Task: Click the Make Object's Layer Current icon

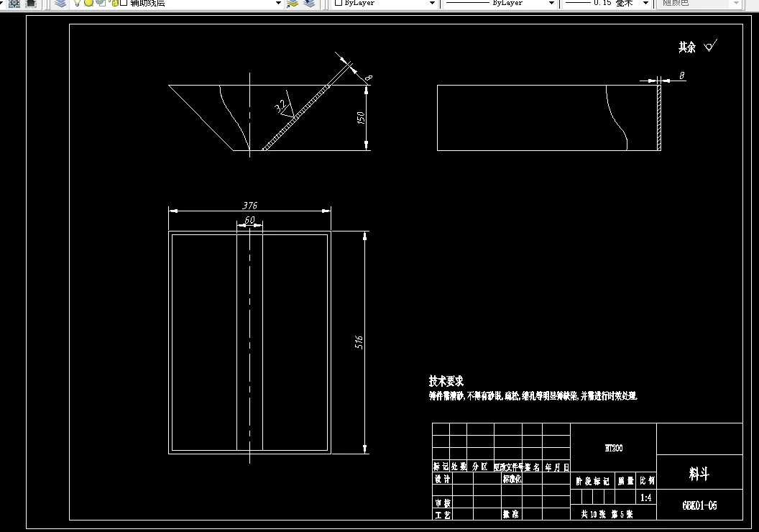Action: point(293,3)
